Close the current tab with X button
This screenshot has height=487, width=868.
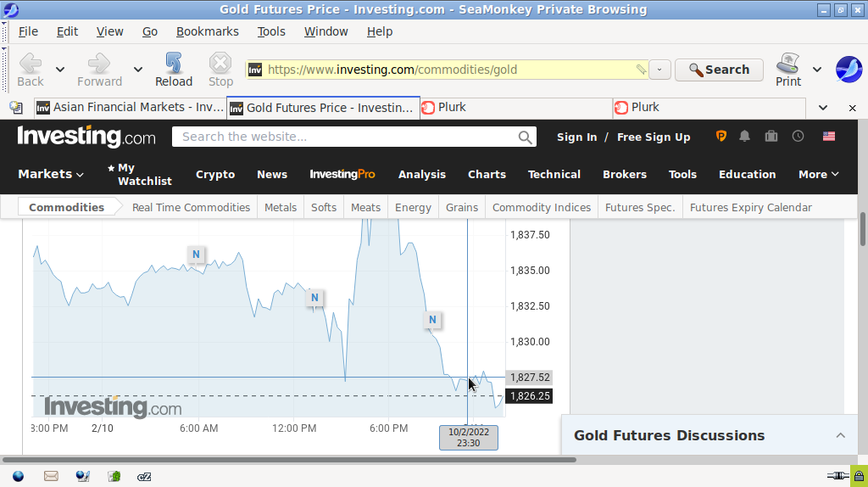coord(852,108)
